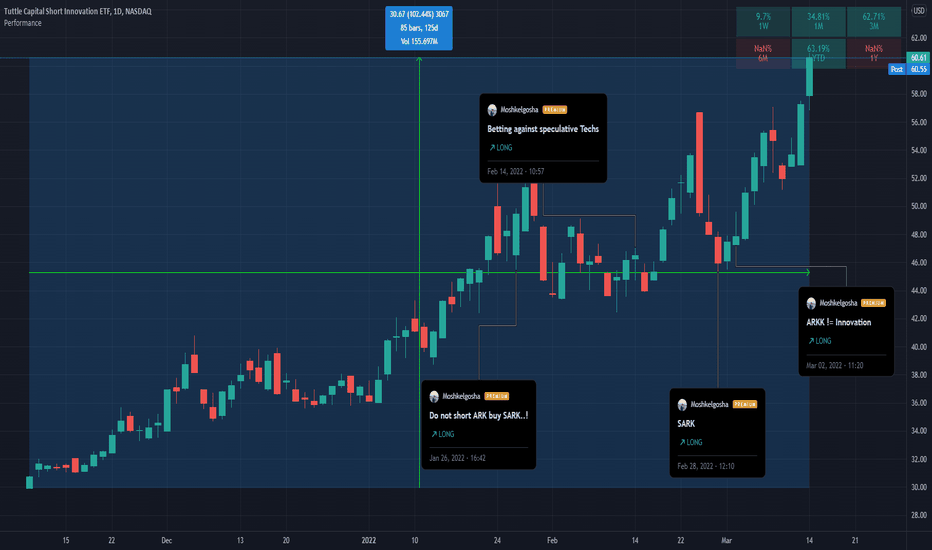
Task: Click the 'Feb 28, 2022 - 12:10' timestamp
Action: [x=706, y=467]
